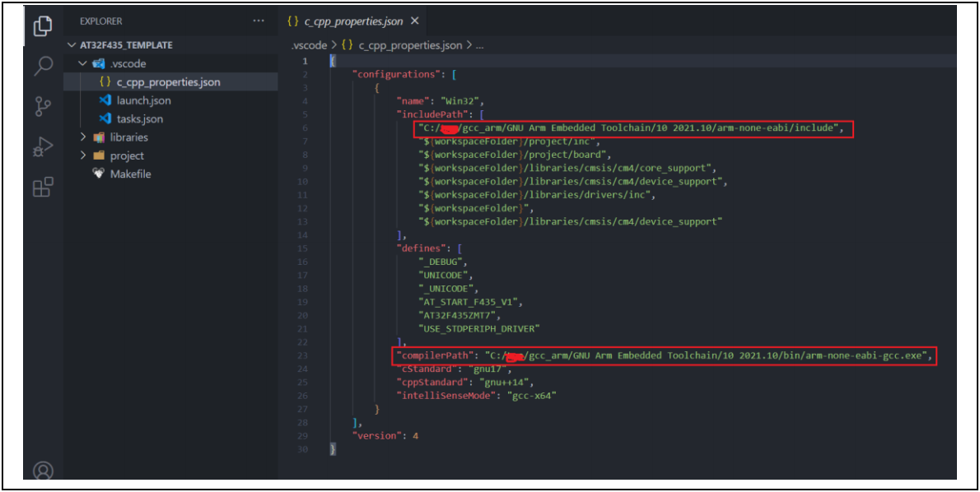This screenshot has width=980, height=492.
Task: Click the /project/inc path line
Action: pyautogui.click(x=509, y=142)
